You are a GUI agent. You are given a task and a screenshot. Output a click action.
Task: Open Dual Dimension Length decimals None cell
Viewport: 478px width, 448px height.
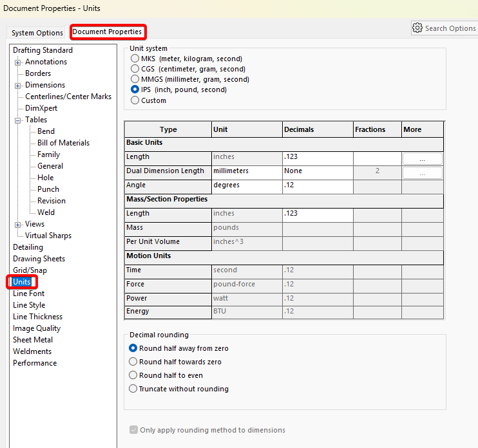pyautogui.click(x=318, y=173)
